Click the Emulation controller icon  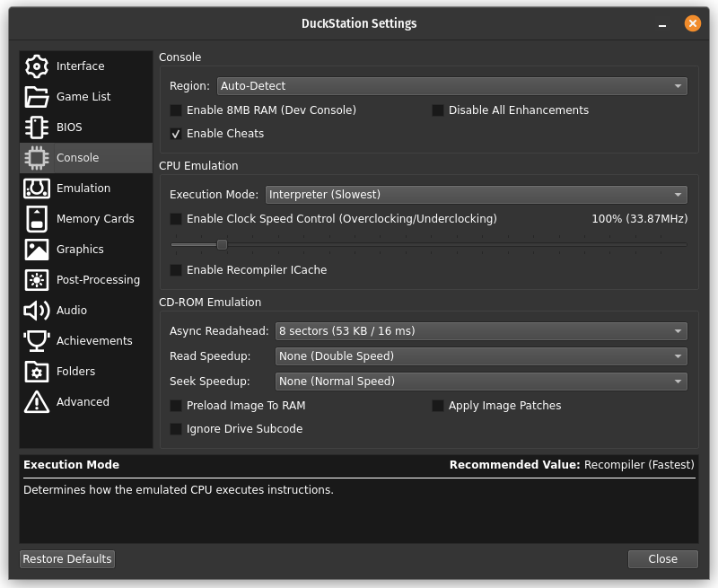37,189
